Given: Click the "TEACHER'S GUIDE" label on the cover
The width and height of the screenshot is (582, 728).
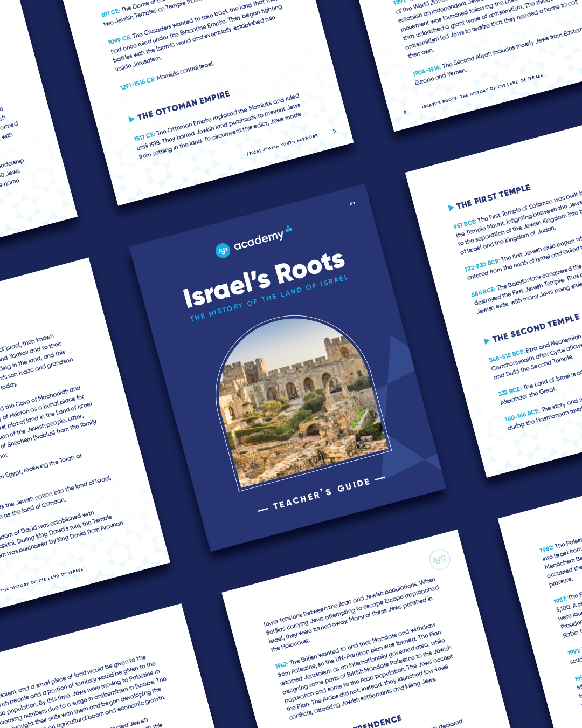Looking at the screenshot, I should (x=322, y=493).
